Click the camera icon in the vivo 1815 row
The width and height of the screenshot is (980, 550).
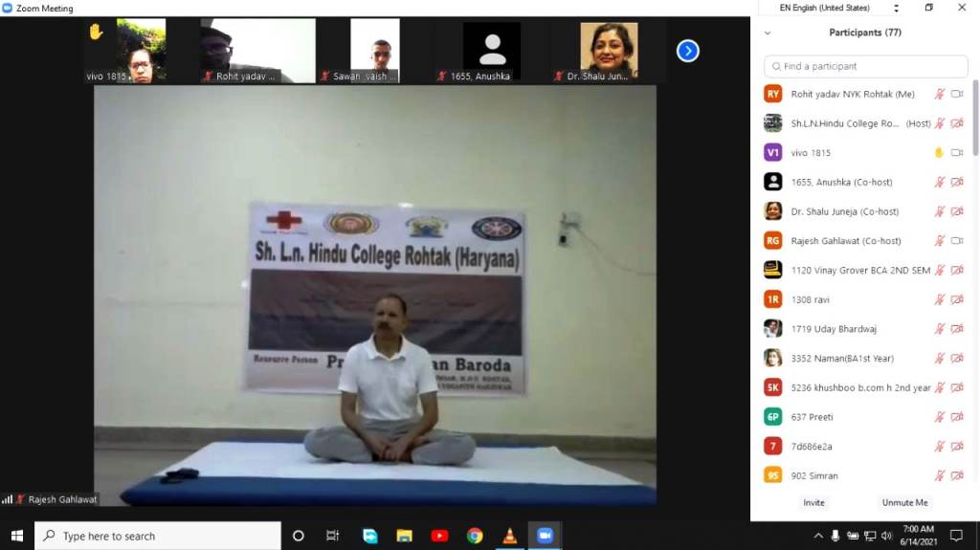(957, 152)
